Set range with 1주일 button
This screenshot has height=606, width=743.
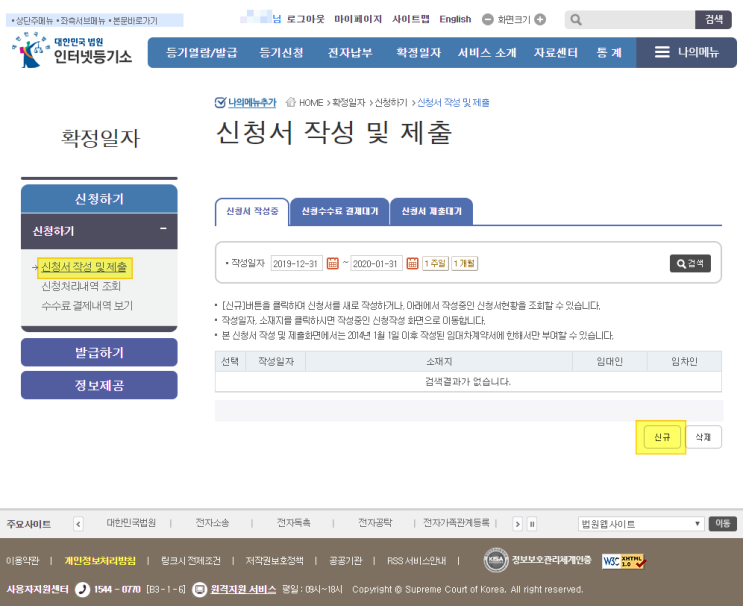click(x=435, y=263)
